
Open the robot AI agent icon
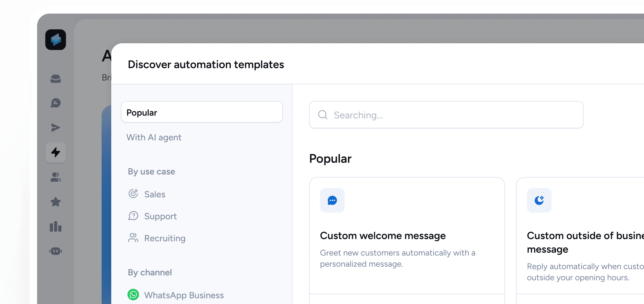pyautogui.click(x=56, y=251)
